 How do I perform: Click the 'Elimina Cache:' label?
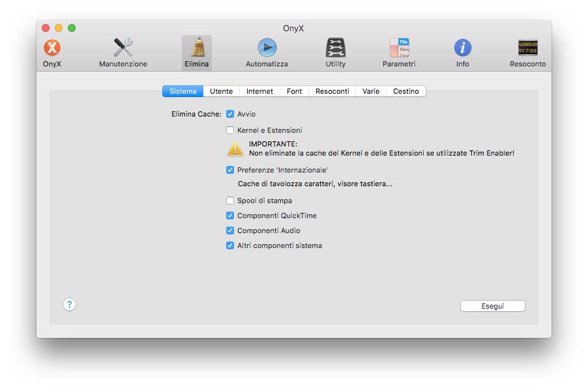tap(196, 114)
